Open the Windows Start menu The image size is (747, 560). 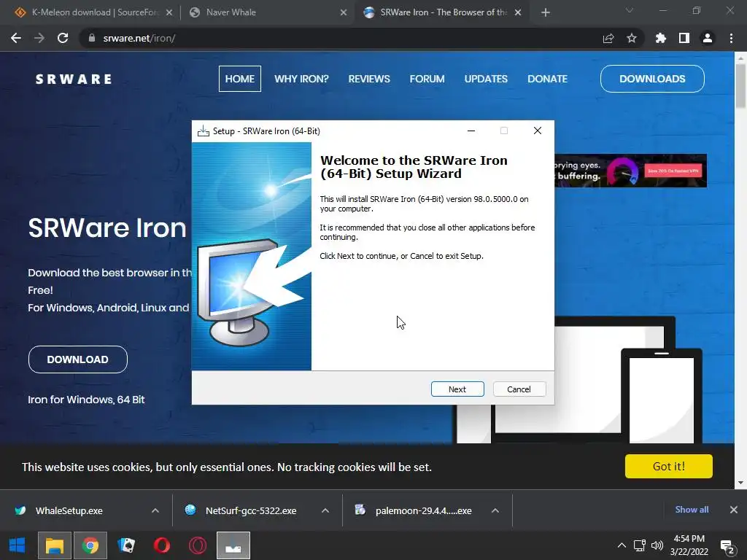[18, 545]
